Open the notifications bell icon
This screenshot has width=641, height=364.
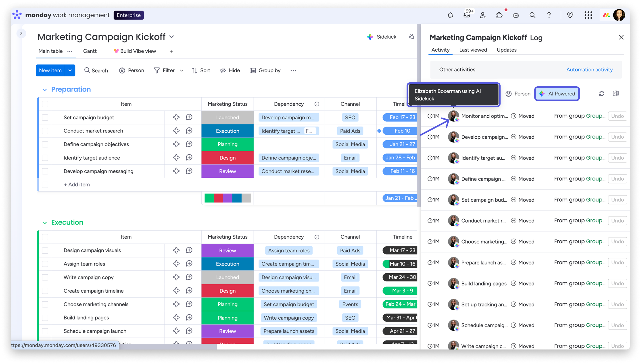(x=450, y=15)
